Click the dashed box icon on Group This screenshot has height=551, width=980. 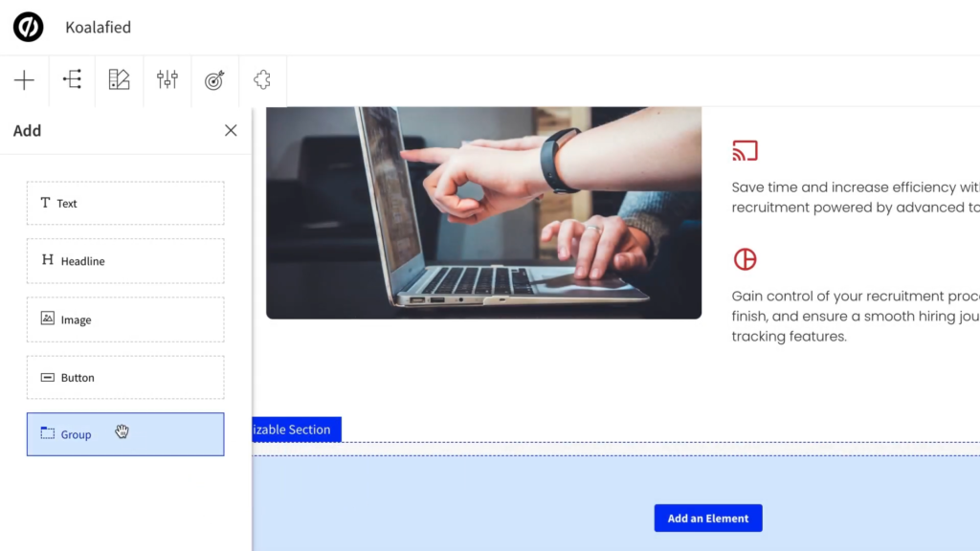[x=48, y=433]
